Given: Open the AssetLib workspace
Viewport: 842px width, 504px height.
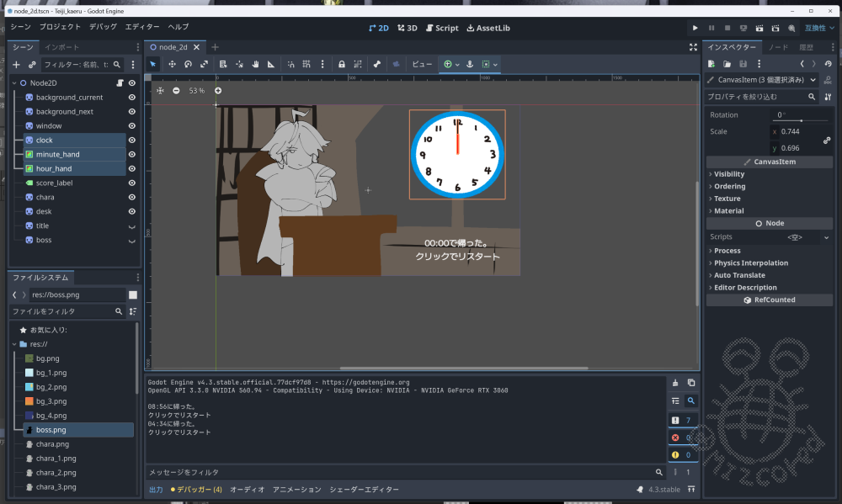Looking at the screenshot, I should pyautogui.click(x=487, y=28).
